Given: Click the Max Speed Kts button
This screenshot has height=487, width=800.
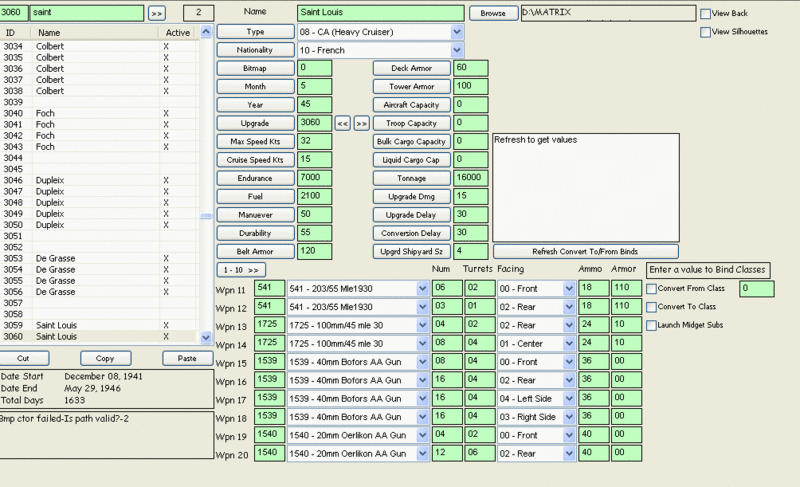Looking at the screenshot, I should (256, 142).
